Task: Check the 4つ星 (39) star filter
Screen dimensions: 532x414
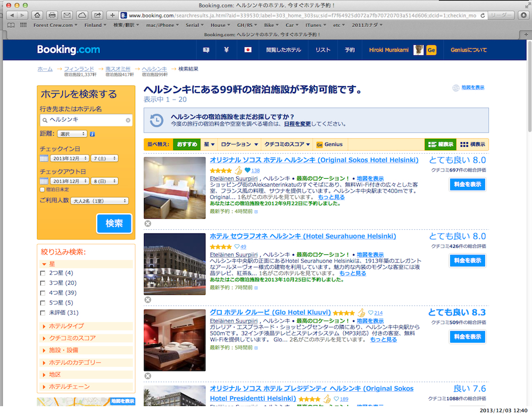Action: point(43,293)
